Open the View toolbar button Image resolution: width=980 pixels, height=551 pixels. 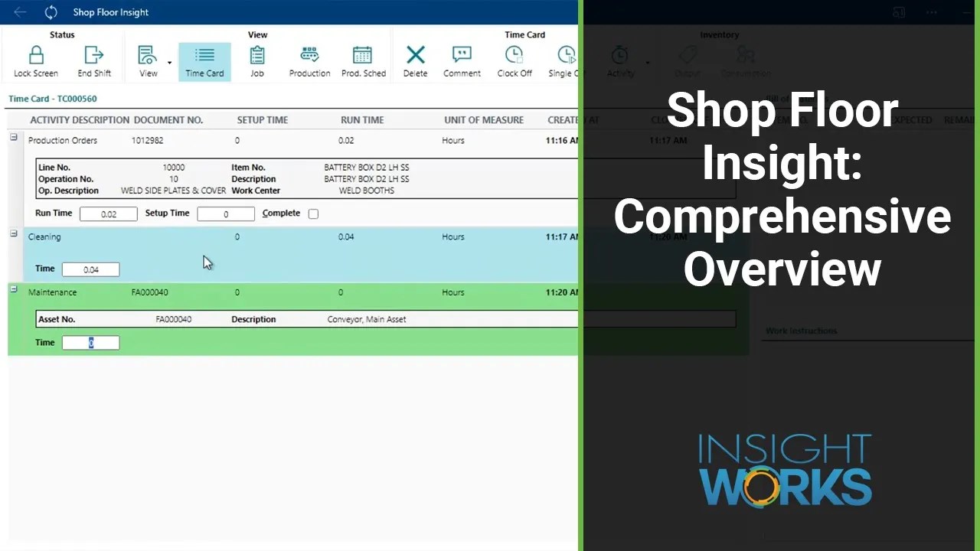pos(148,62)
